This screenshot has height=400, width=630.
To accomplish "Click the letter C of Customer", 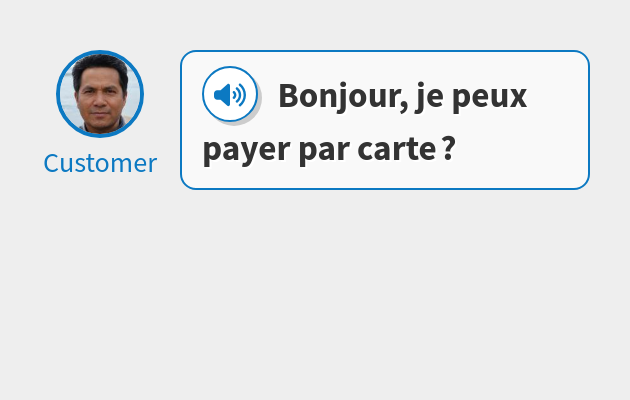I will [51, 163].
